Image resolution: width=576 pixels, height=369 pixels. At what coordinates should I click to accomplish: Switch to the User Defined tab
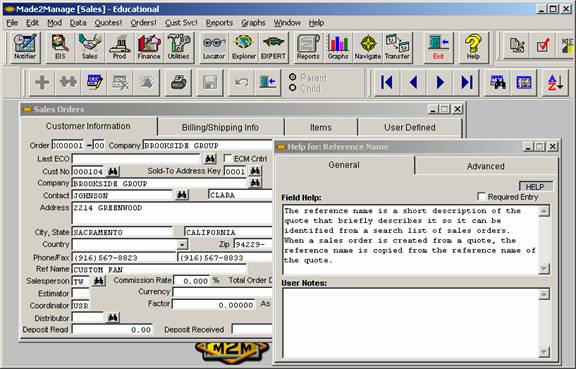(410, 127)
